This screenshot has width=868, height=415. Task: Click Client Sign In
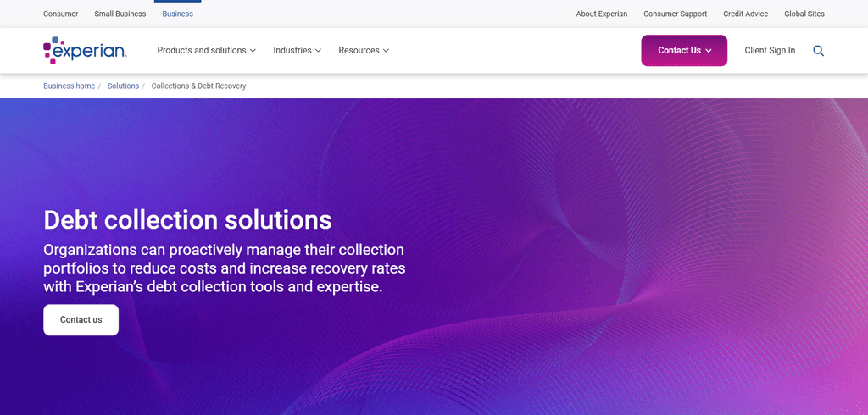[770, 50]
